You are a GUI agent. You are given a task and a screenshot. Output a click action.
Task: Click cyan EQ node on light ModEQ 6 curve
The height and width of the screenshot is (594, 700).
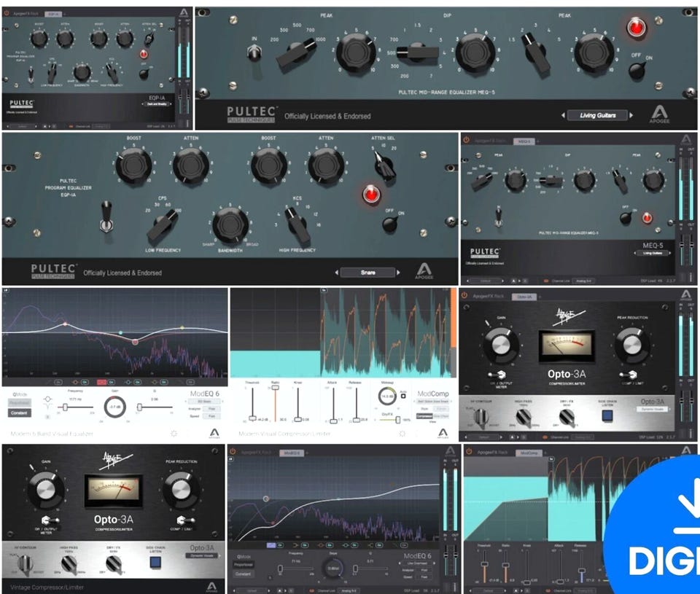(120, 333)
